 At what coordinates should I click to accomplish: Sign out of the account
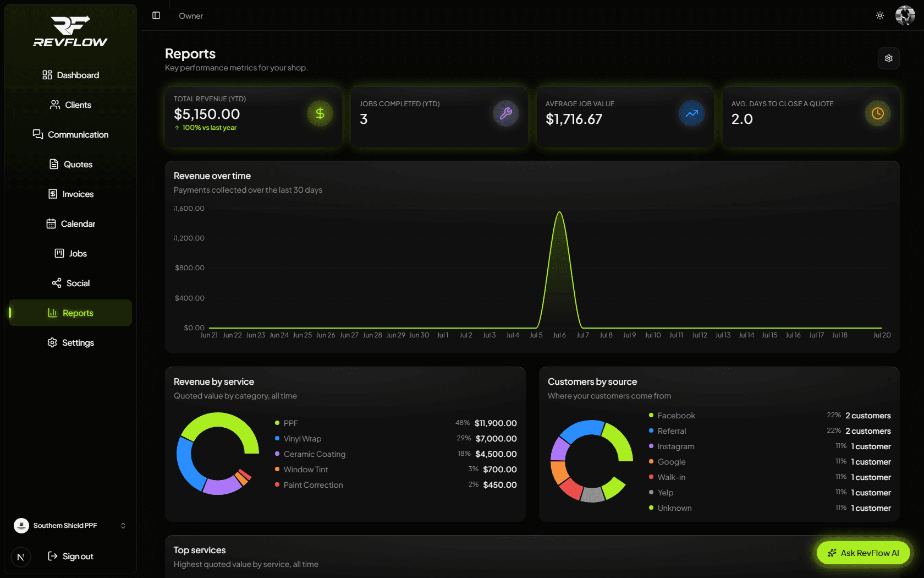(x=70, y=557)
